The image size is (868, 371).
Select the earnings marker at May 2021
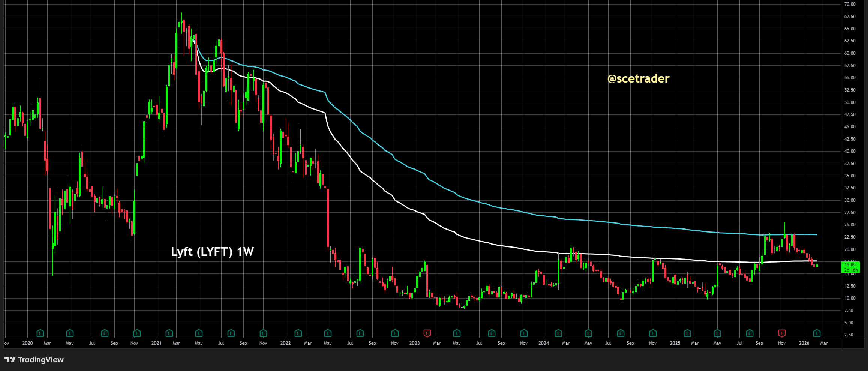[x=199, y=333]
